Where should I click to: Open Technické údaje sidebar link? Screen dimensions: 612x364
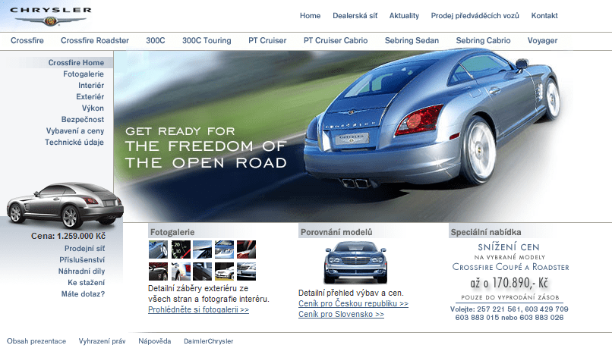[x=74, y=143]
